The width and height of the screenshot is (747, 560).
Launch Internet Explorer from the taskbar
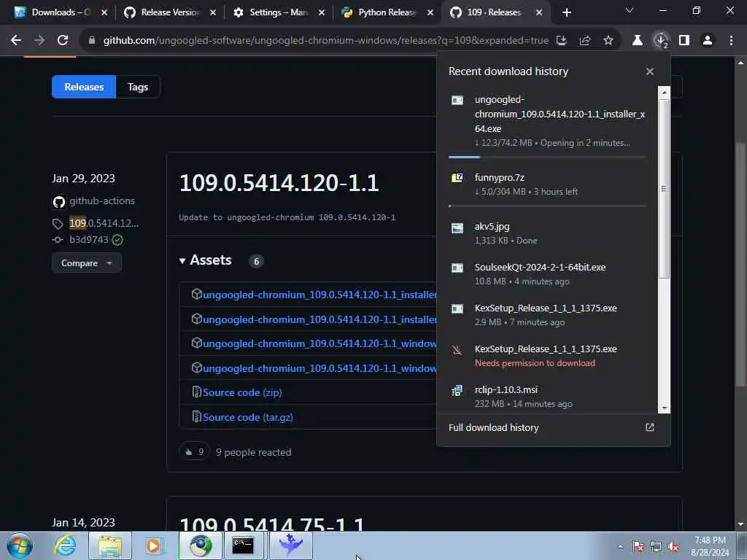click(64, 545)
